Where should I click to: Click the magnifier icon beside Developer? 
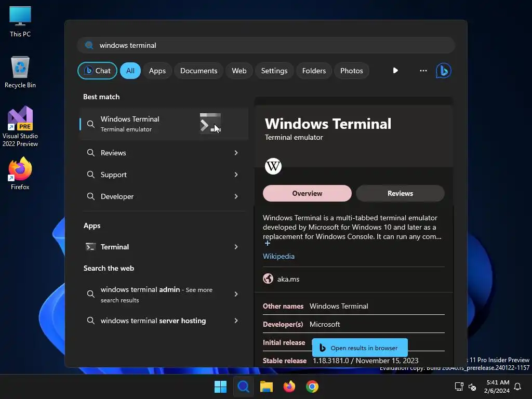click(x=90, y=196)
